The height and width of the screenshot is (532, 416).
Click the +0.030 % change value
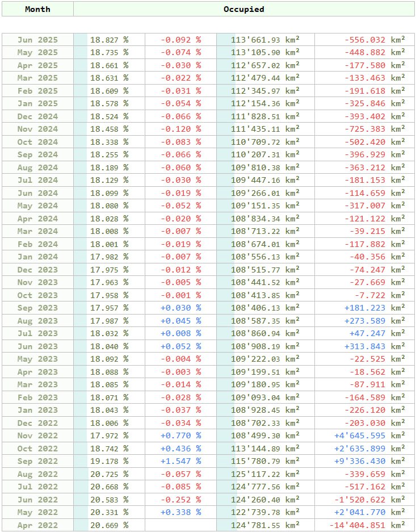(x=180, y=308)
